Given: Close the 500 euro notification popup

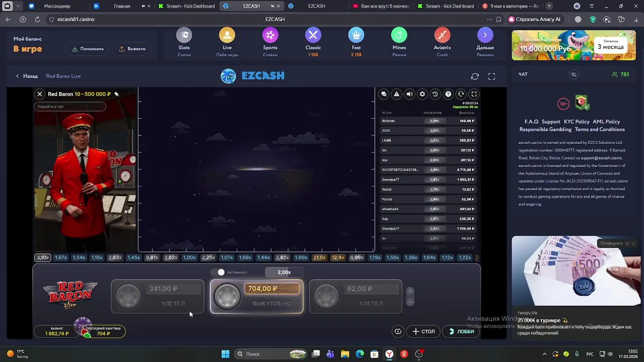Looking at the screenshot, I should (633, 243).
